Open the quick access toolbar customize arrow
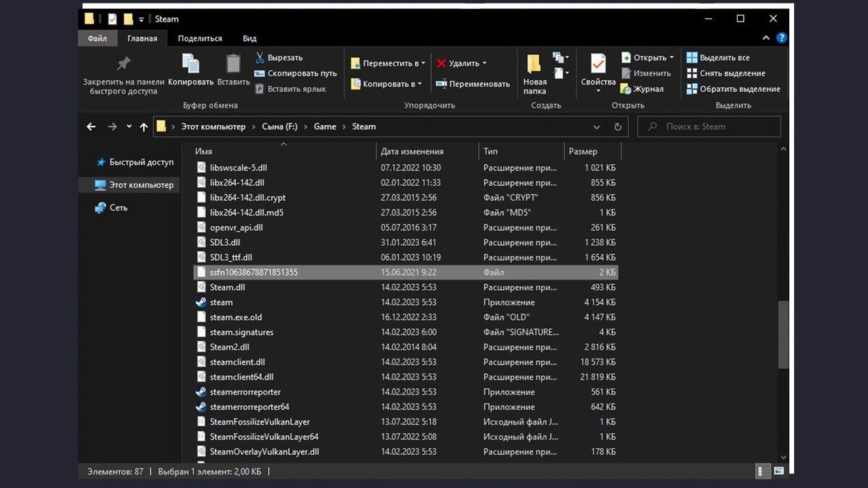The height and width of the screenshot is (488, 868). [142, 20]
